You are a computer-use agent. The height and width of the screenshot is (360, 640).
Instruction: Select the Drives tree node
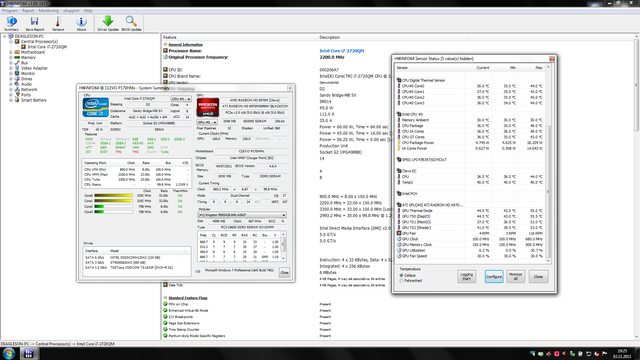coord(27,79)
